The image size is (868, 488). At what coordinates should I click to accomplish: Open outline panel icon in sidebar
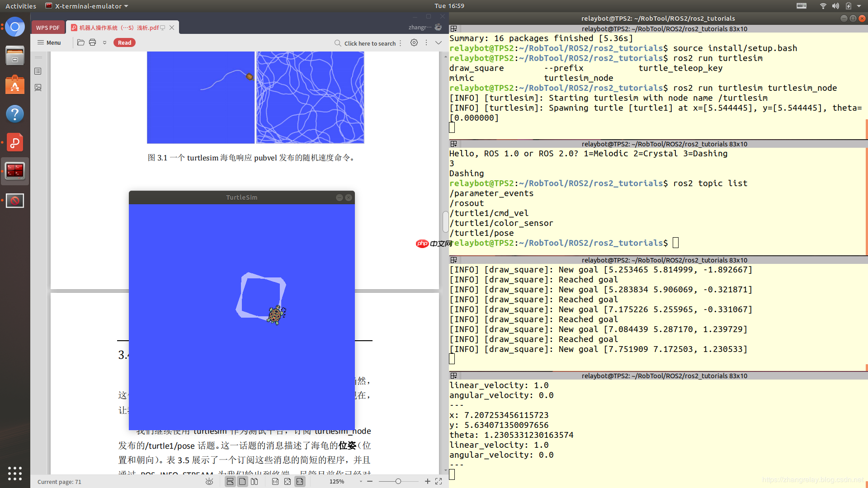coord(38,71)
